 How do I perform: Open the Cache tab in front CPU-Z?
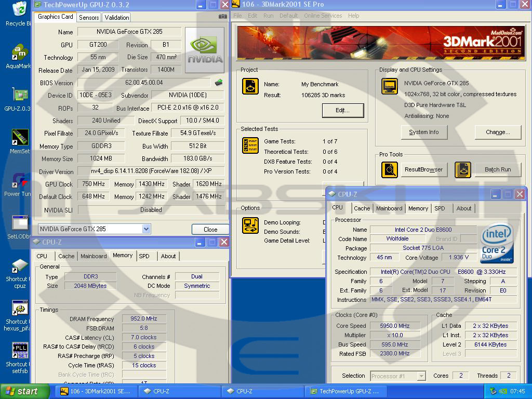[362, 208]
